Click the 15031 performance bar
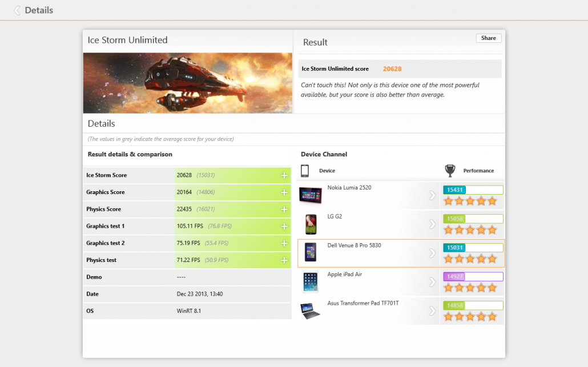Image resolution: width=588 pixels, height=367 pixels. point(473,247)
